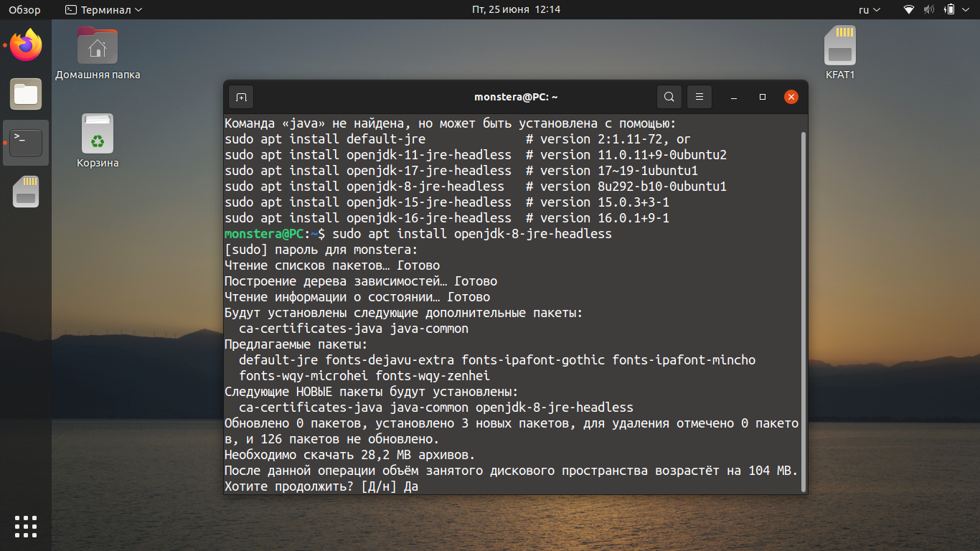980x551 pixels.
Task: Select the Terminal icon in dock
Action: 26,143
